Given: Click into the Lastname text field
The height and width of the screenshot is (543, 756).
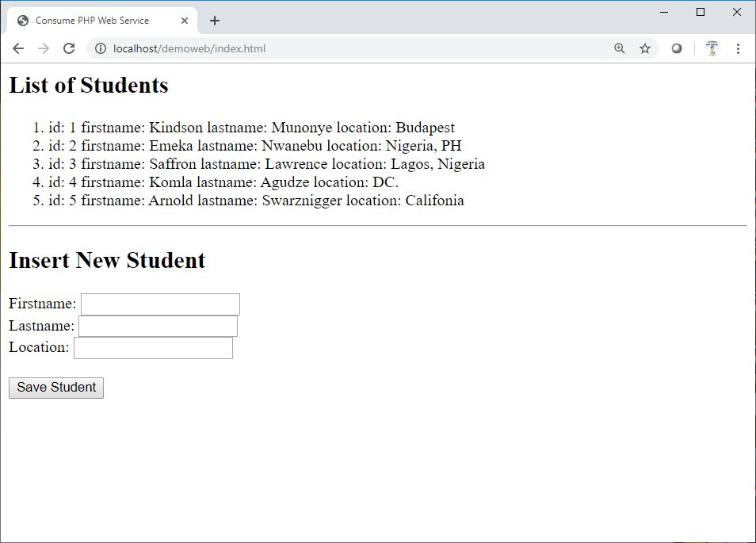Looking at the screenshot, I should (158, 326).
